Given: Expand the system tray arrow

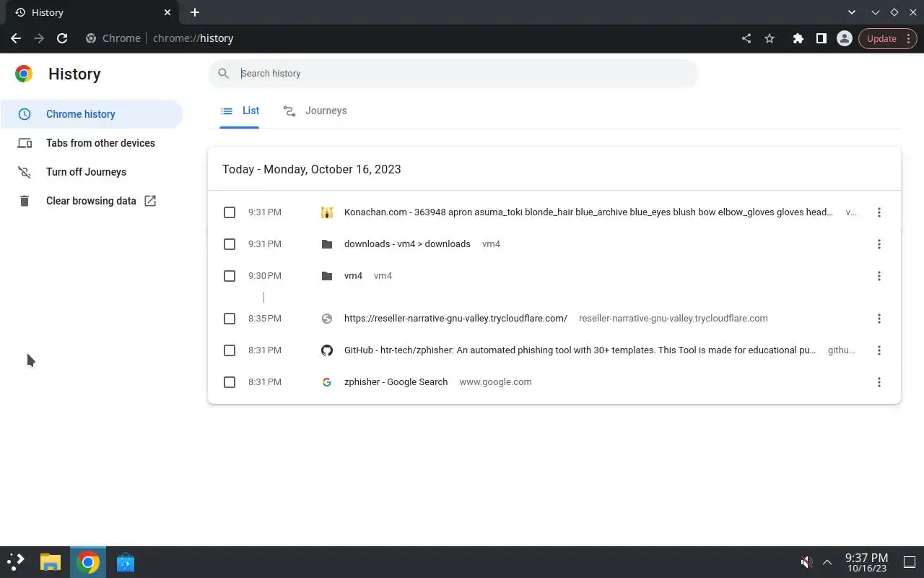Looking at the screenshot, I should pyautogui.click(x=827, y=562).
